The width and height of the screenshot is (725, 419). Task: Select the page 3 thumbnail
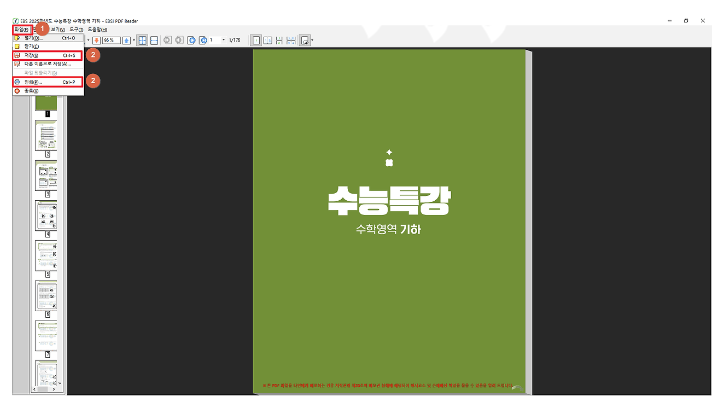point(46,175)
